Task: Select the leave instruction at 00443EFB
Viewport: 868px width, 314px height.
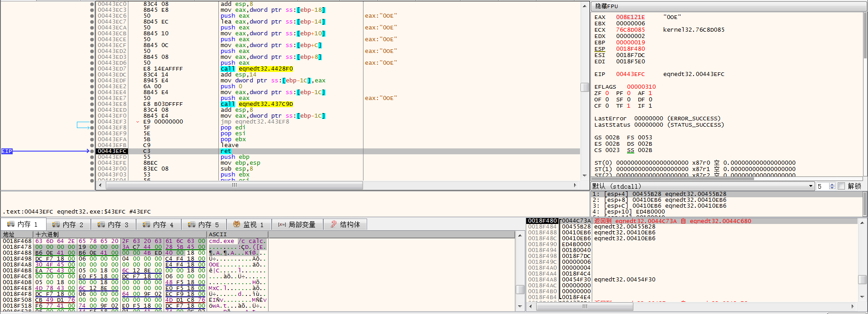Action: click(229, 145)
